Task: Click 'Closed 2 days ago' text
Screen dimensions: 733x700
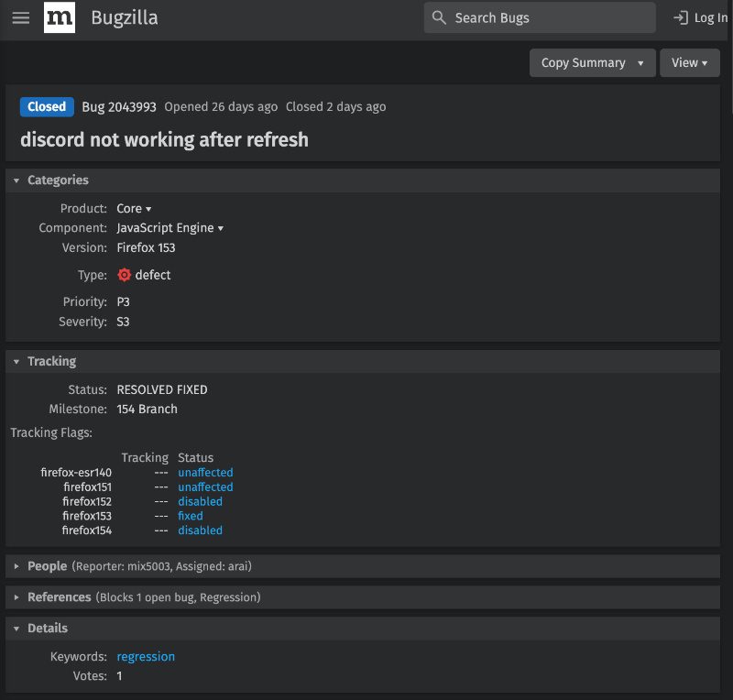Action: click(x=335, y=107)
